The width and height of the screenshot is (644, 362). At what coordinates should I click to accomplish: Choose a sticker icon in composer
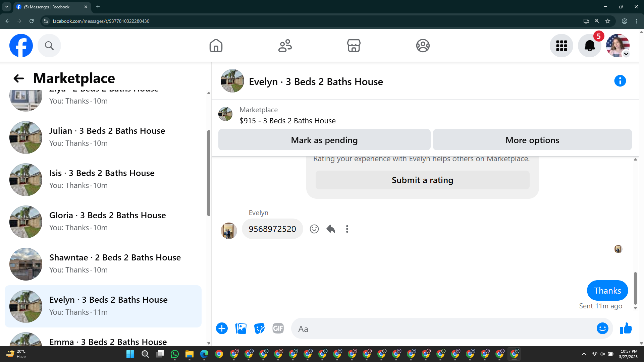[260, 328]
